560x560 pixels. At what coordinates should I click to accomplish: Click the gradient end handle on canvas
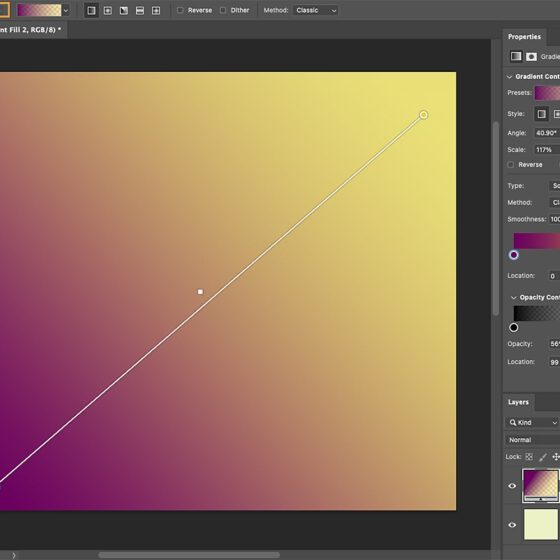(x=424, y=115)
